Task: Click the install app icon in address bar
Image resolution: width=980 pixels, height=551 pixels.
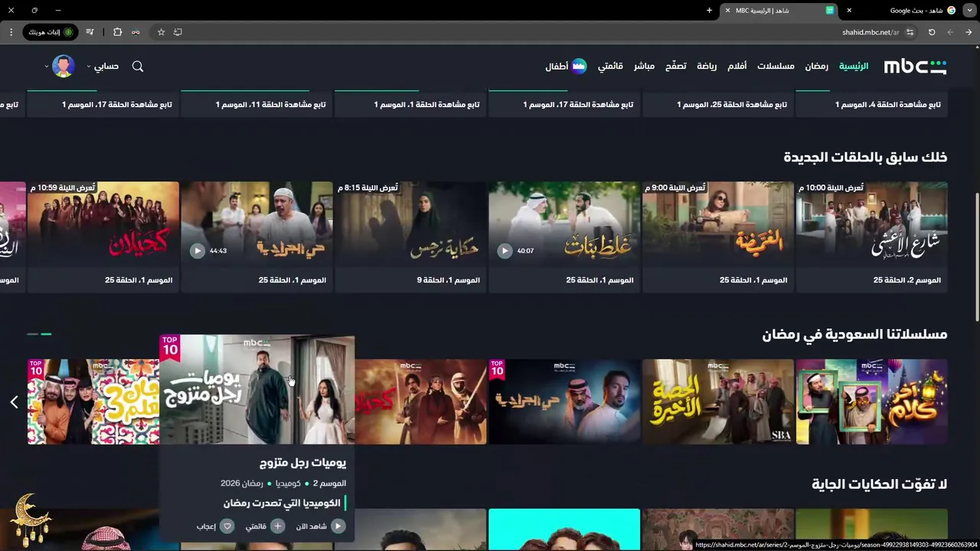Action: tap(178, 32)
